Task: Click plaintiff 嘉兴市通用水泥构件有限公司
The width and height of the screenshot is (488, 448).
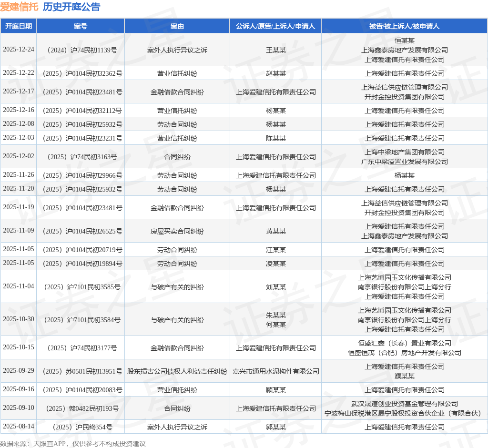Action: click(276, 371)
